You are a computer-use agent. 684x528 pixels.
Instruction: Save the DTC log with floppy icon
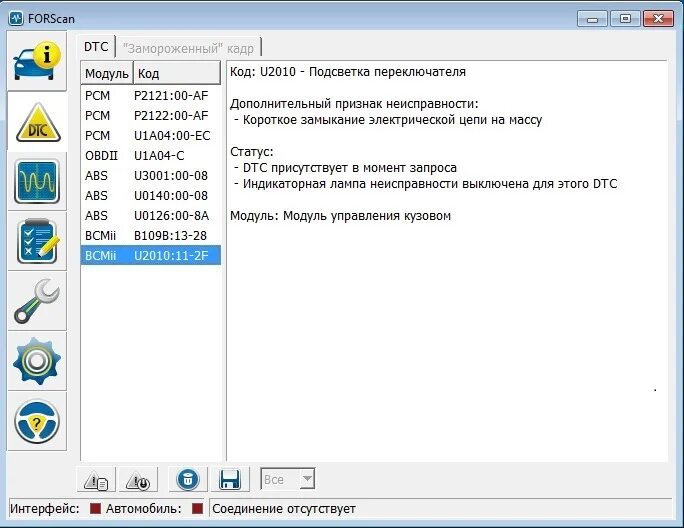(x=230, y=480)
